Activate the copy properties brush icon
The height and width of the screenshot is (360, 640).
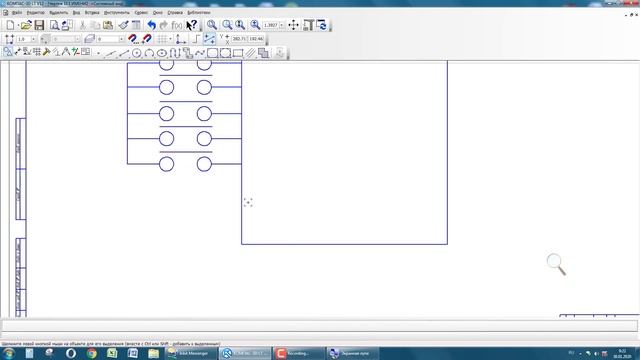coord(123,25)
